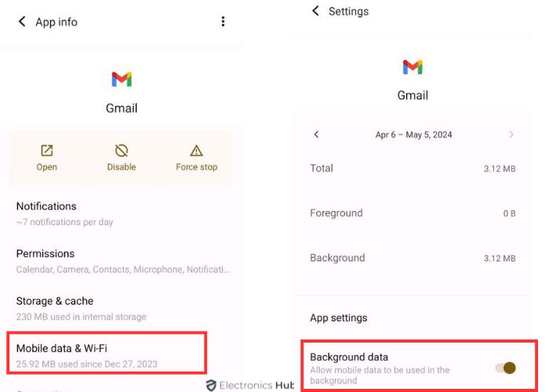
Task: Tap the Gmail icon on App info
Action: pyautogui.click(x=122, y=79)
